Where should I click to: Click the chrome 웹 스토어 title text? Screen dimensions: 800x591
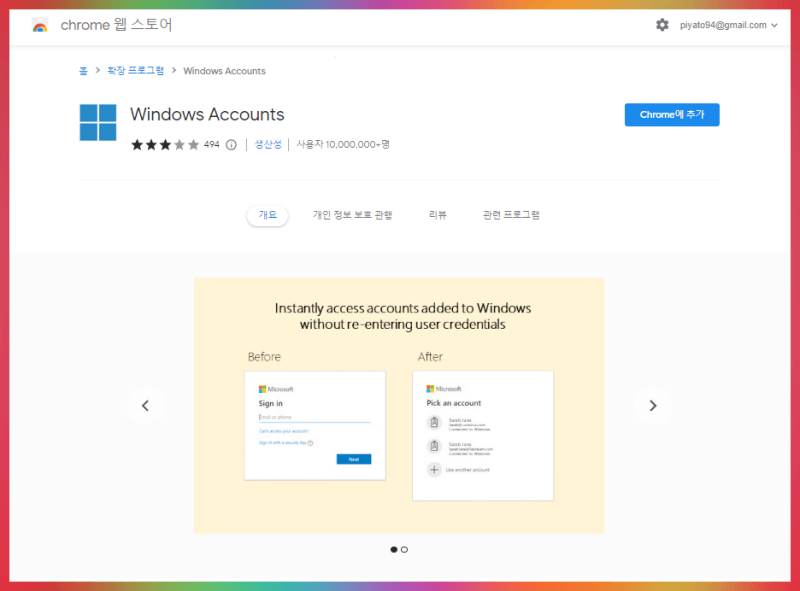[116, 25]
